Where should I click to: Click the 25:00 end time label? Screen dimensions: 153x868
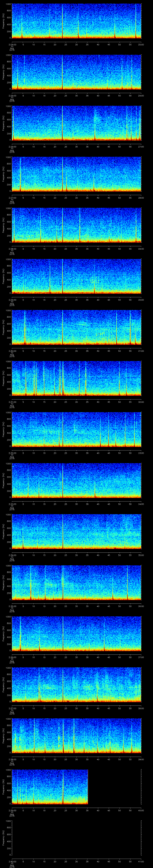coord(141,44)
